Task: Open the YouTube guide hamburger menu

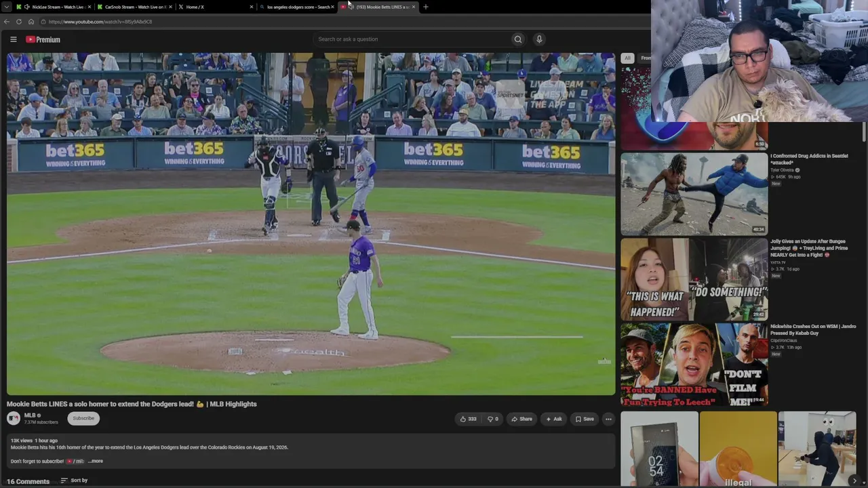Action: [13, 39]
